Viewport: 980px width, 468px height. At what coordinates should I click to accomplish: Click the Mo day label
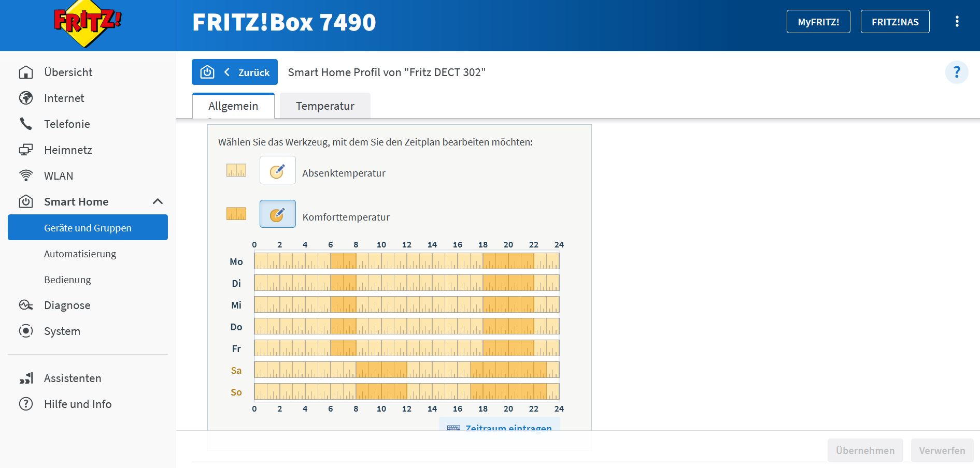click(236, 261)
